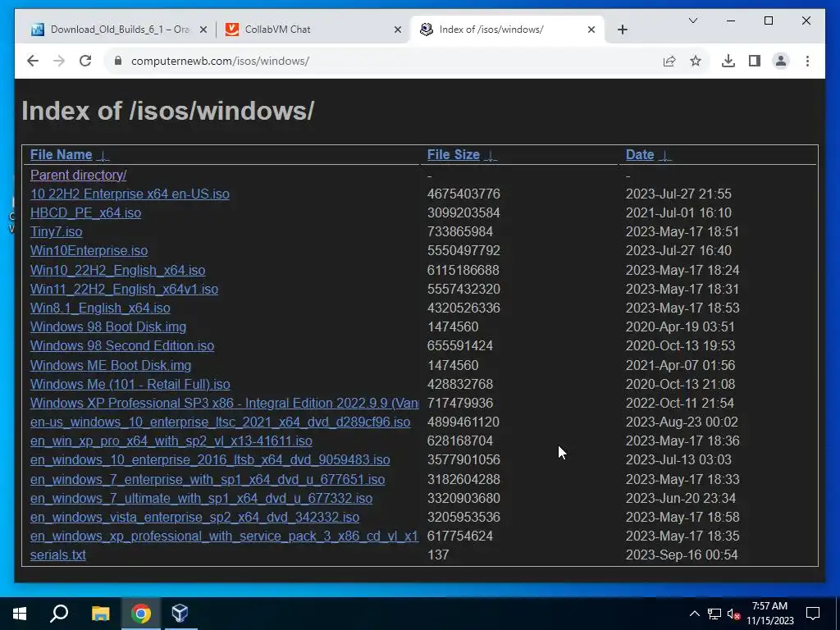Open Chrome downloads tray
Viewport: 840px width, 630px height.
click(728, 61)
